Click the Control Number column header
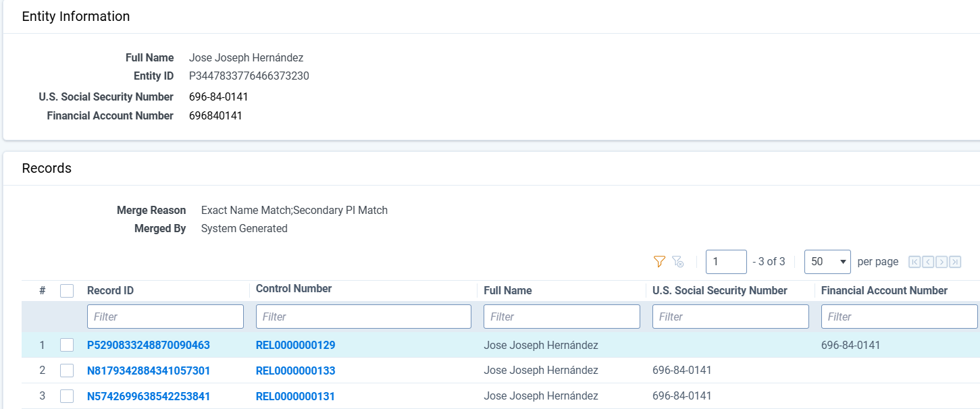 tap(294, 289)
